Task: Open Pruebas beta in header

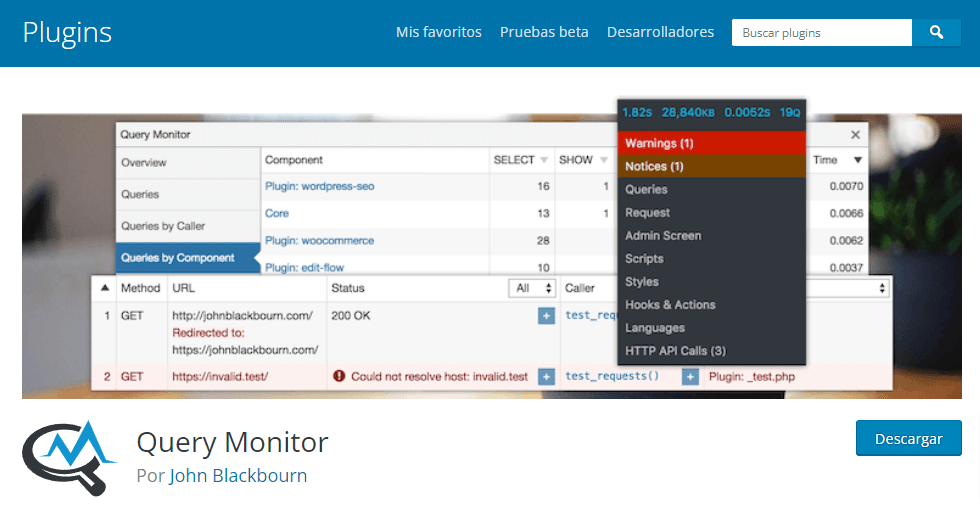Action: point(544,32)
